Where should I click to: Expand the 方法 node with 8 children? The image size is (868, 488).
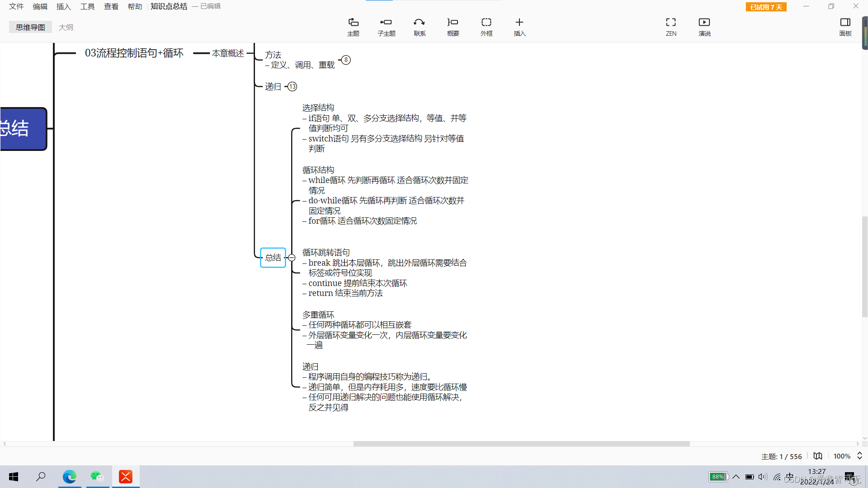pos(346,60)
